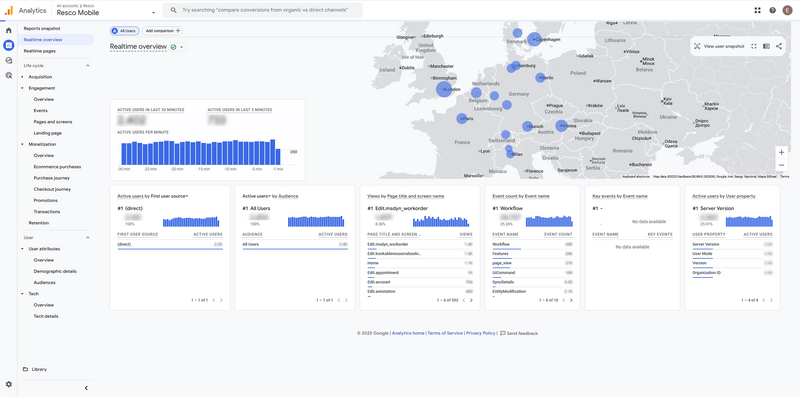Click the Google Analytics logo
Image resolution: width=800 pixels, height=397 pixels.
coord(9,10)
